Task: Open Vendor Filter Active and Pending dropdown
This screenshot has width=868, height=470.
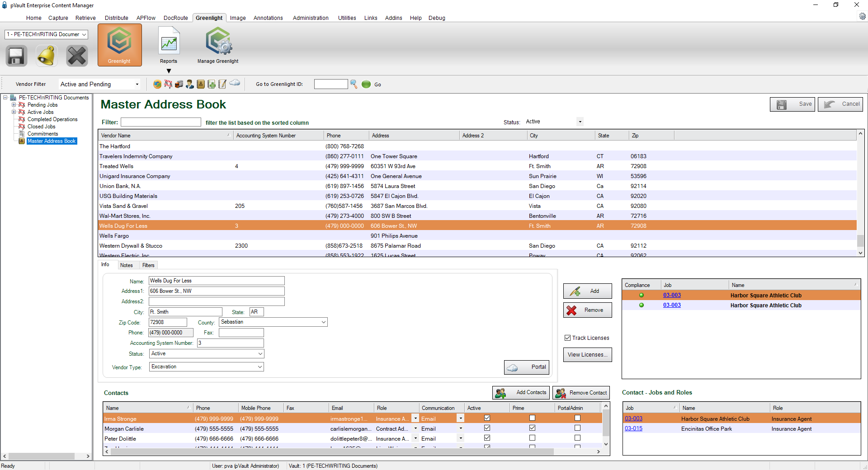Action: point(99,84)
